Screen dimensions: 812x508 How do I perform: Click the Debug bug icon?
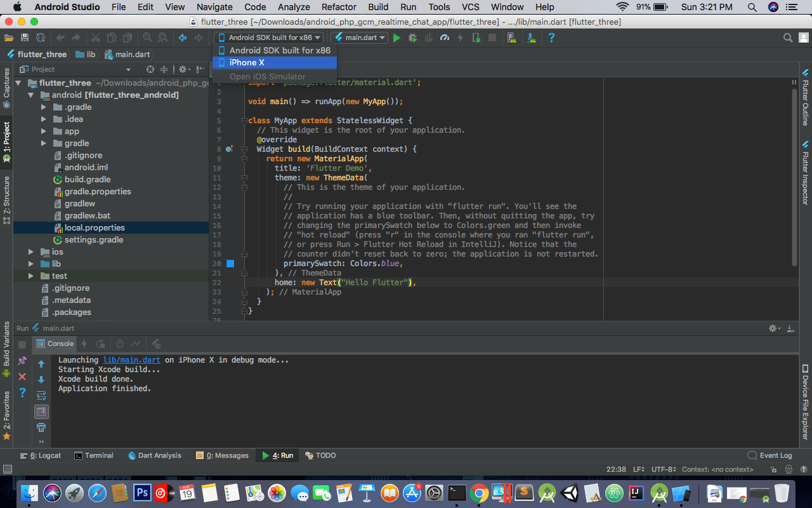point(413,38)
